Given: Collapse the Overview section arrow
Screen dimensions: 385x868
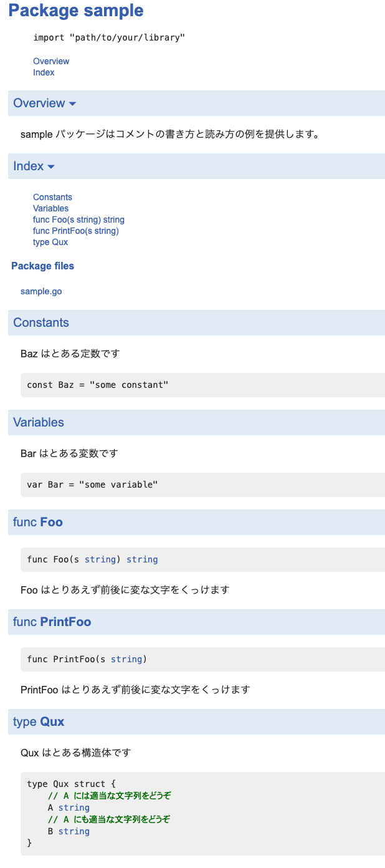Looking at the screenshot, I should [x=72, y=104].
